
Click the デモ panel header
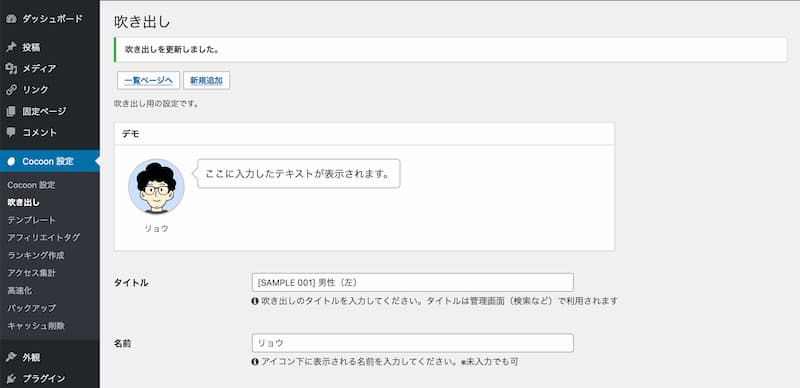tap(364, 134)
